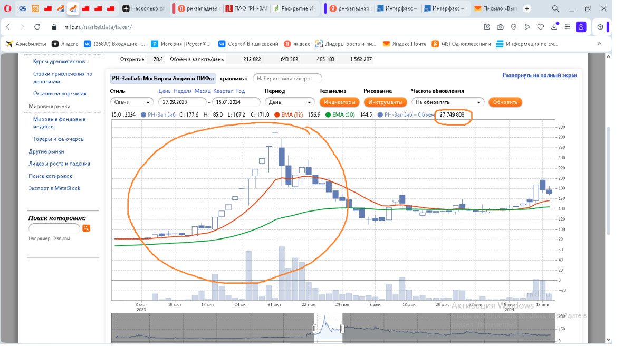Open the Период День dropdown
The height and width of the screenshot is (364, 633).
(x=290, y=102)
